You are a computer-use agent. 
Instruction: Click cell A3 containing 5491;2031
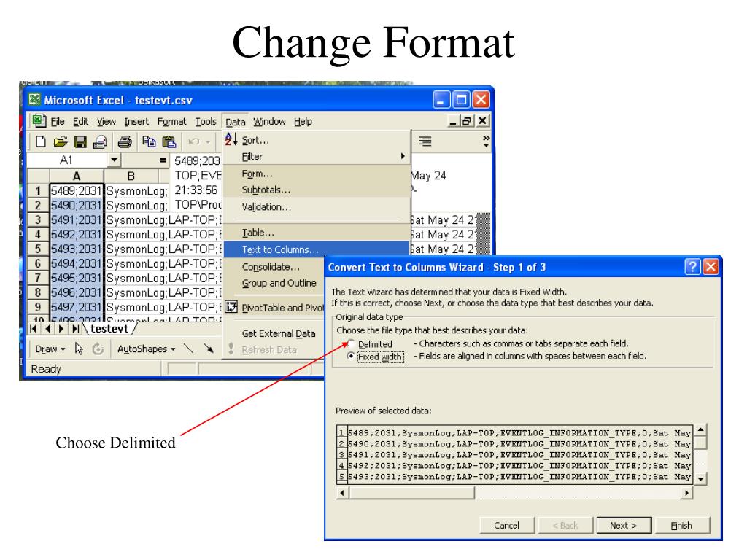click(76, 220)
